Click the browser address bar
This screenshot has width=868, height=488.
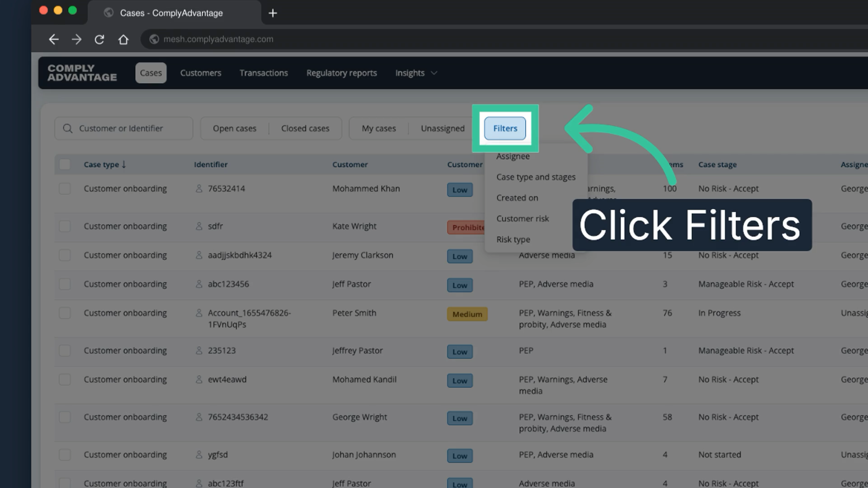[x=504, y=39]
